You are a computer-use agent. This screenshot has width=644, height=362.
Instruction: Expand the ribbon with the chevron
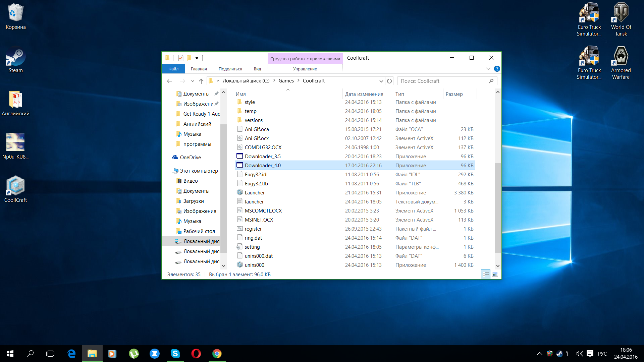pyautogui.click(x=488, y=69)
